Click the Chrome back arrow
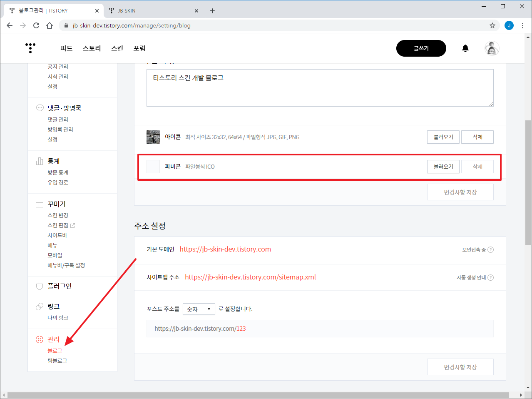Screen dimensions: 532x399 10,25
